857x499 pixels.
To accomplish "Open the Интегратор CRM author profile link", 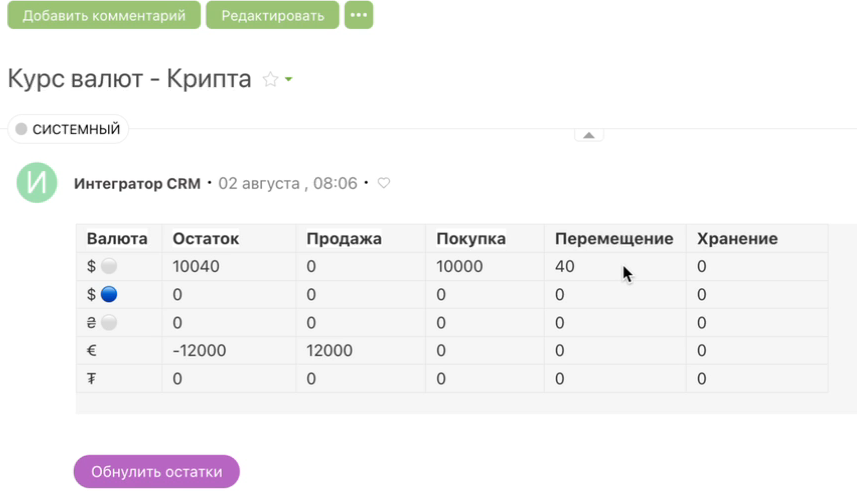I will tap(138, 183).
